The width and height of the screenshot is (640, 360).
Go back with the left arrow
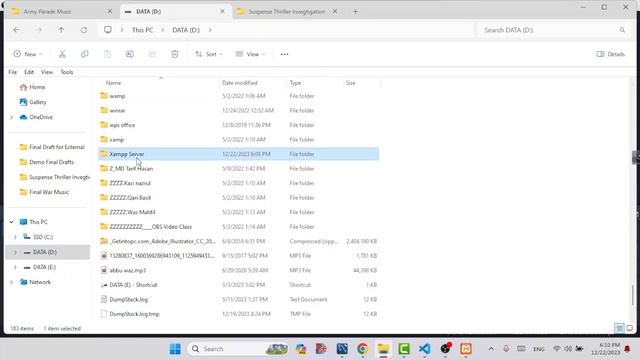click(16, 30)
